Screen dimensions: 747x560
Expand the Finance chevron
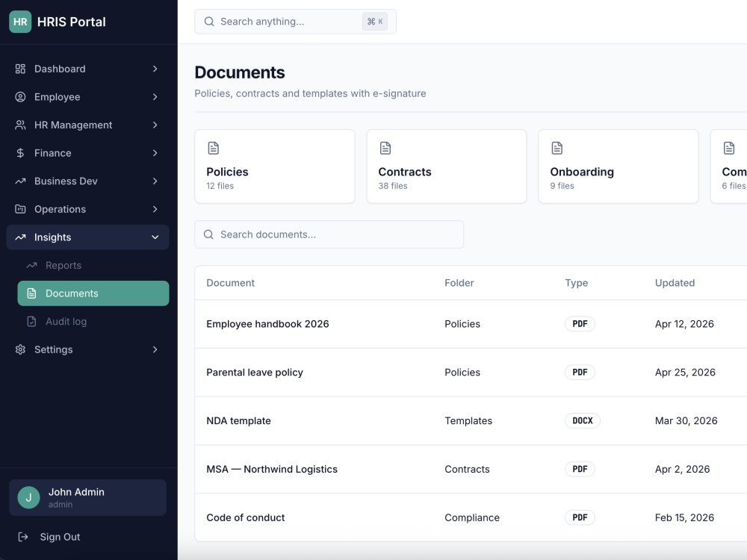(155, 153)
